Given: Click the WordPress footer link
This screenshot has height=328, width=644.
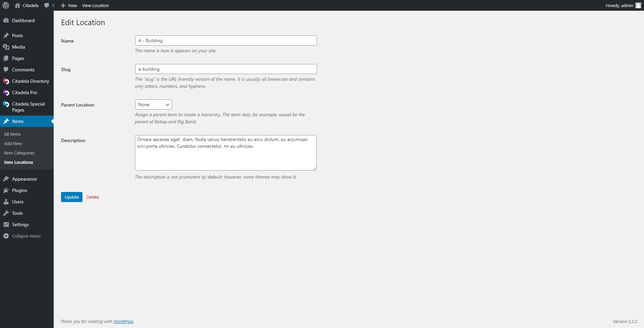Looking at the screenshot, I should coord(123,321).
